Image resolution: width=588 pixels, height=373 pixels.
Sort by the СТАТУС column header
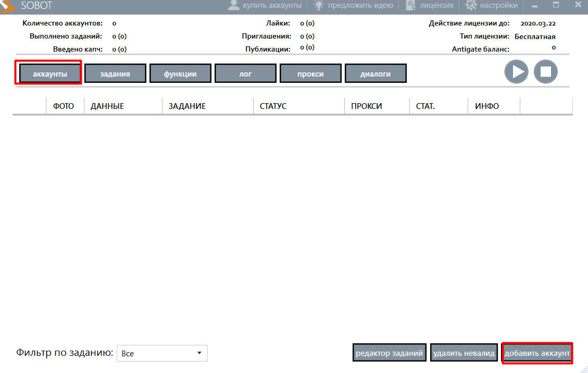coord(273,106)
